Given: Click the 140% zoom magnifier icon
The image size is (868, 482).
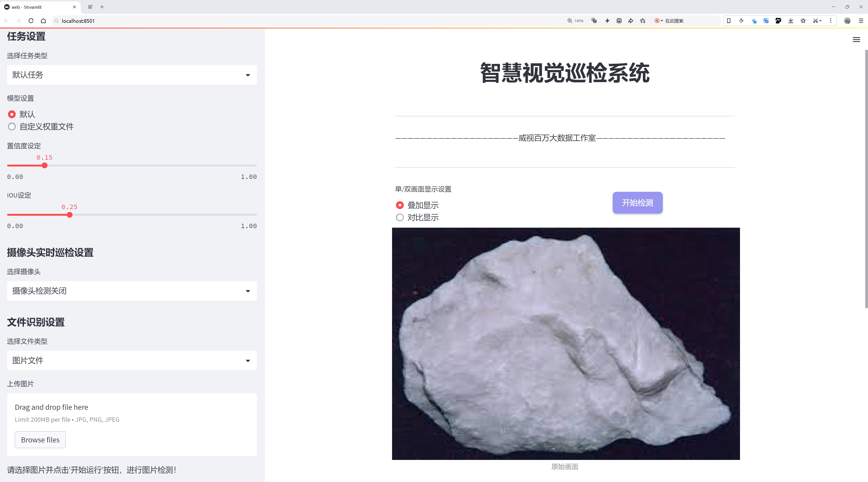Looking at the screenshot, I should pos(570,21).
